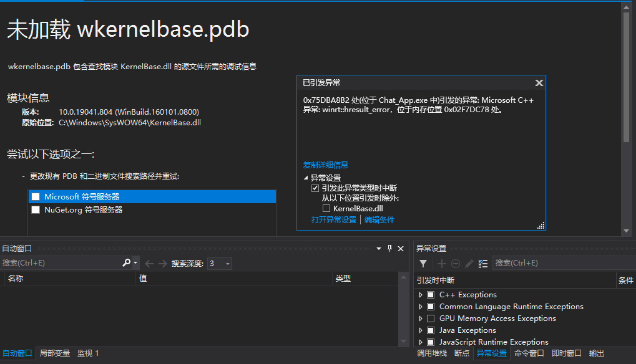Close the Autos window panel
Viewport: 636px width, 364px height.
[401, 249]
